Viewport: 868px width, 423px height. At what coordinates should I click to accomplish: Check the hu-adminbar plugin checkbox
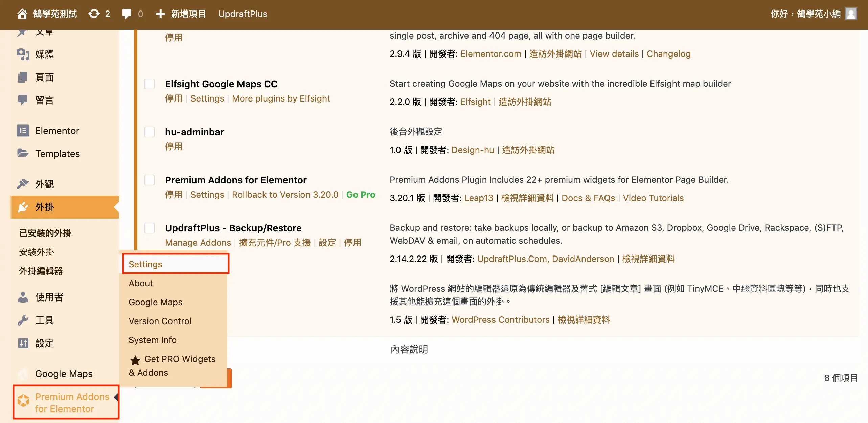click(x=150, y=132)
